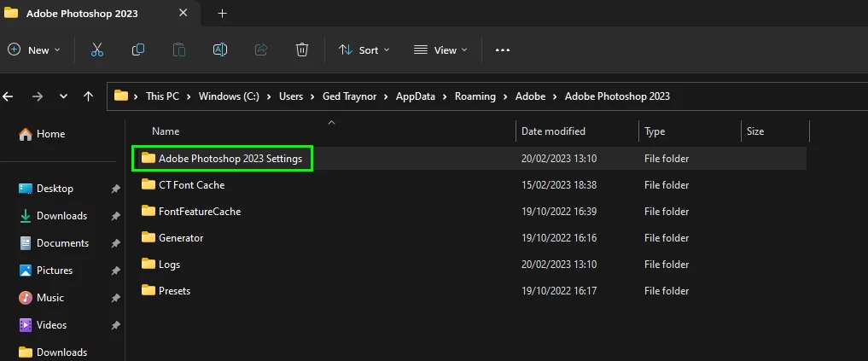Click folder icon in address bar
868x361 pixels.
pyautogui.click(x=120, y=96)
